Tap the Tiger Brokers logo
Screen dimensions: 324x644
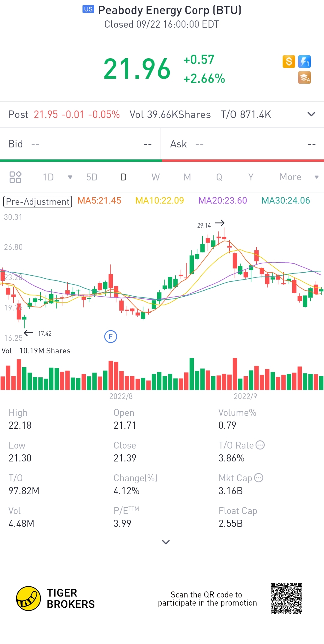[55, 598]
